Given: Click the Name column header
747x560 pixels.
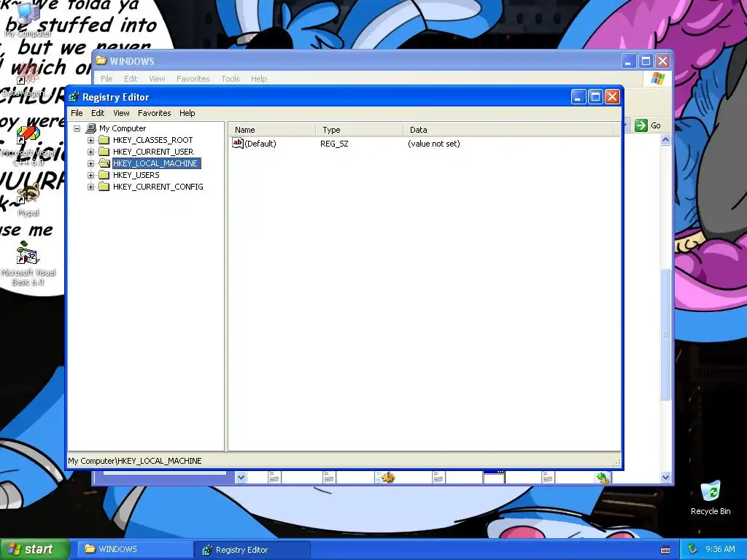Looking at the screenshot, I should click(x=272, y=130).
